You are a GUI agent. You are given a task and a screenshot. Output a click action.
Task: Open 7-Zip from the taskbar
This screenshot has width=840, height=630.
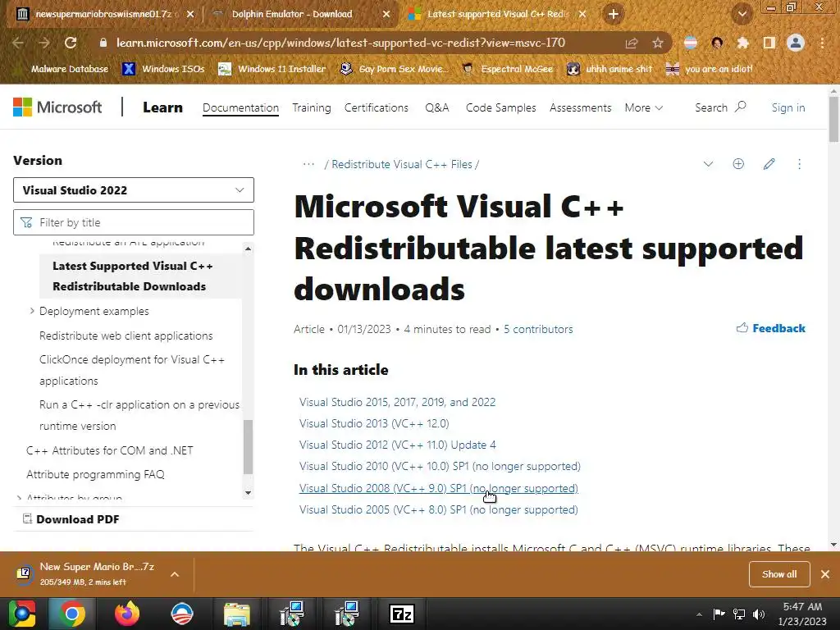(x=402, y=614)
